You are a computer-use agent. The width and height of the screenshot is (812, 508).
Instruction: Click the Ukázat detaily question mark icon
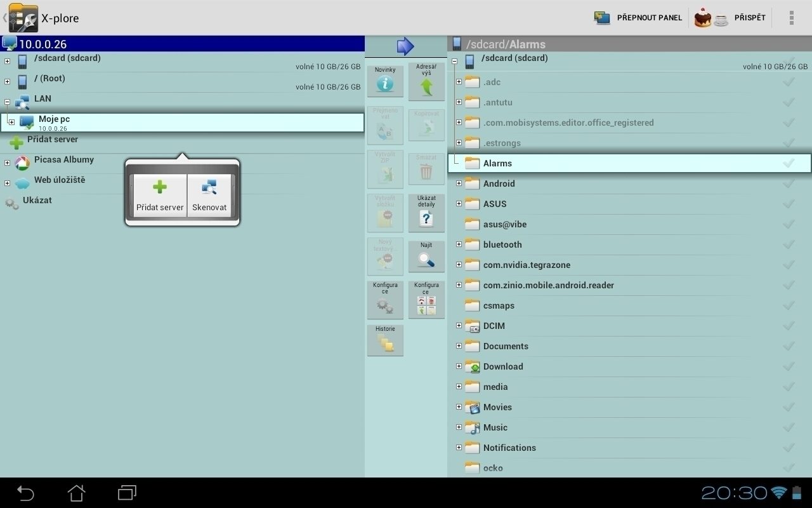[426, 213]
